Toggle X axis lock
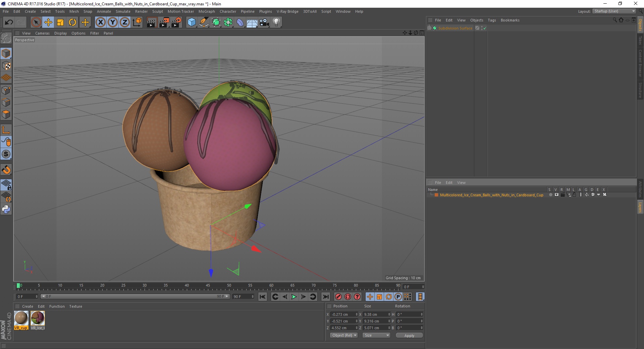Image resolution: width=644 pixels, height=349 pixels. coord(100,22)
